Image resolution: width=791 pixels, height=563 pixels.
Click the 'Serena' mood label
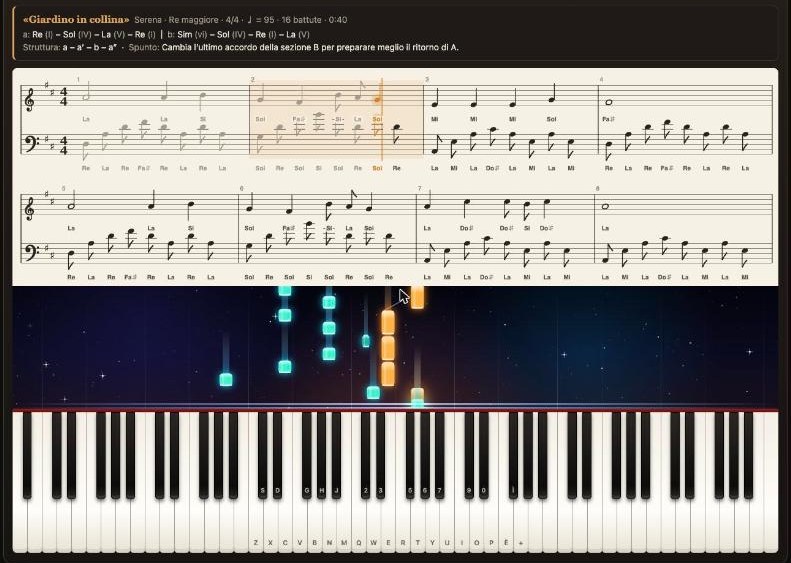click(x=148, y=20)
